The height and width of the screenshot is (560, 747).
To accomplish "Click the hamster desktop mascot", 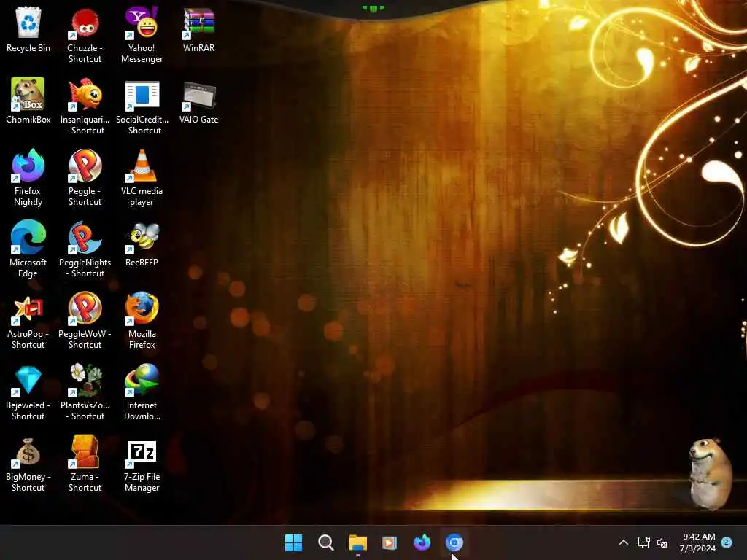I will coord(711,474).
